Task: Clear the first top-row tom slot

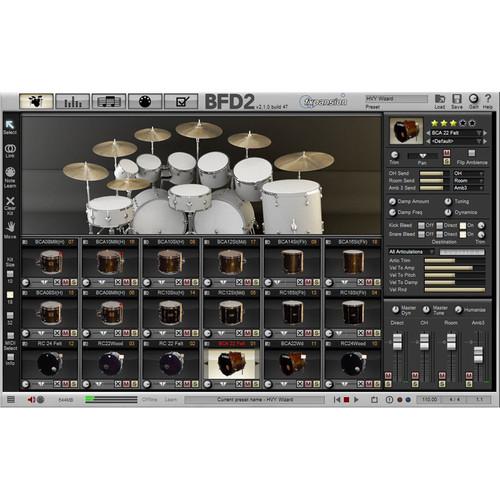Action: pyautogui.click(x=57, y=282)
